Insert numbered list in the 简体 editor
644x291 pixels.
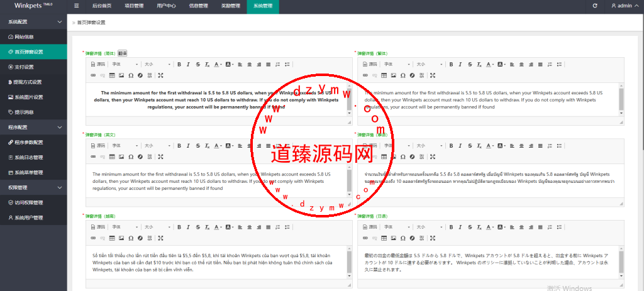[277, 65]
